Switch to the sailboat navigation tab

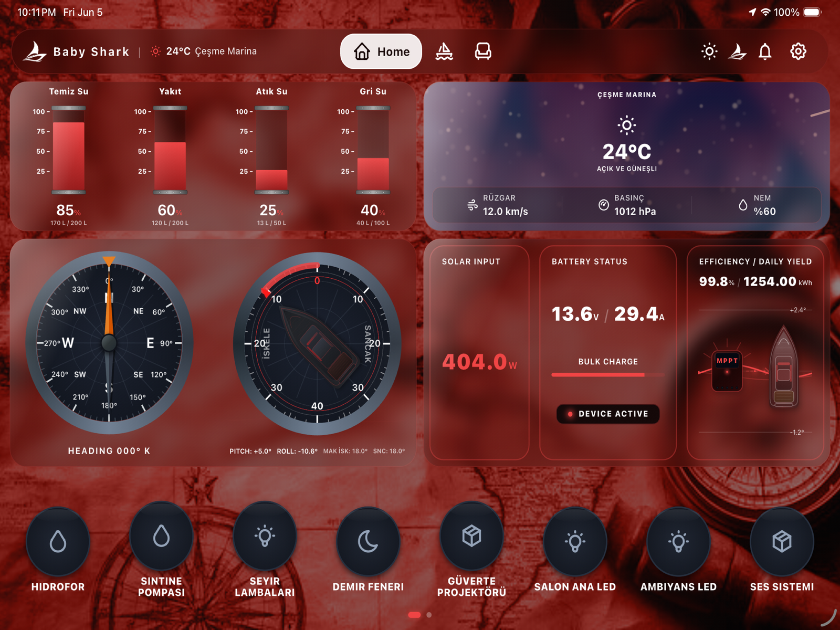pyautogui.click(x=444, y=51)
